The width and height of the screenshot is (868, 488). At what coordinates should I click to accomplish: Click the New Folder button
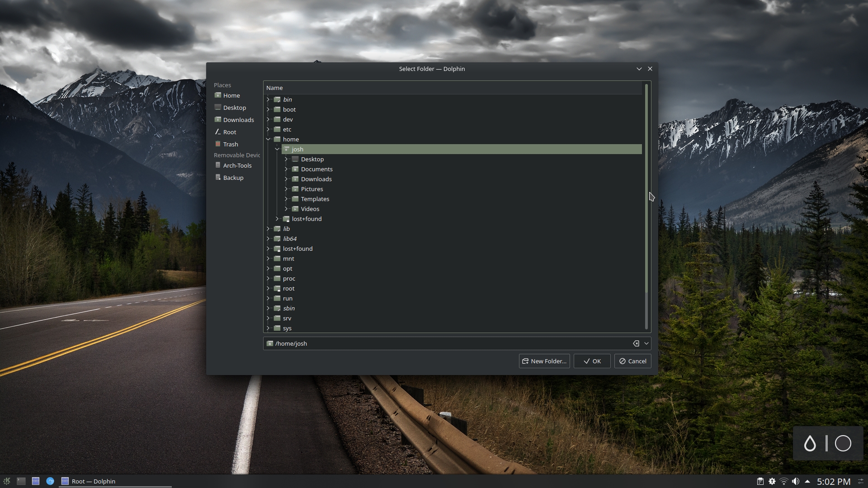[x=544, y=361]
